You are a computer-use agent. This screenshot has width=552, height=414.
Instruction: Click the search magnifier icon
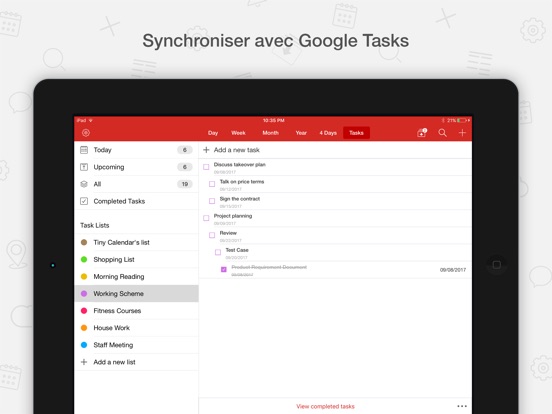coord(442,133)
